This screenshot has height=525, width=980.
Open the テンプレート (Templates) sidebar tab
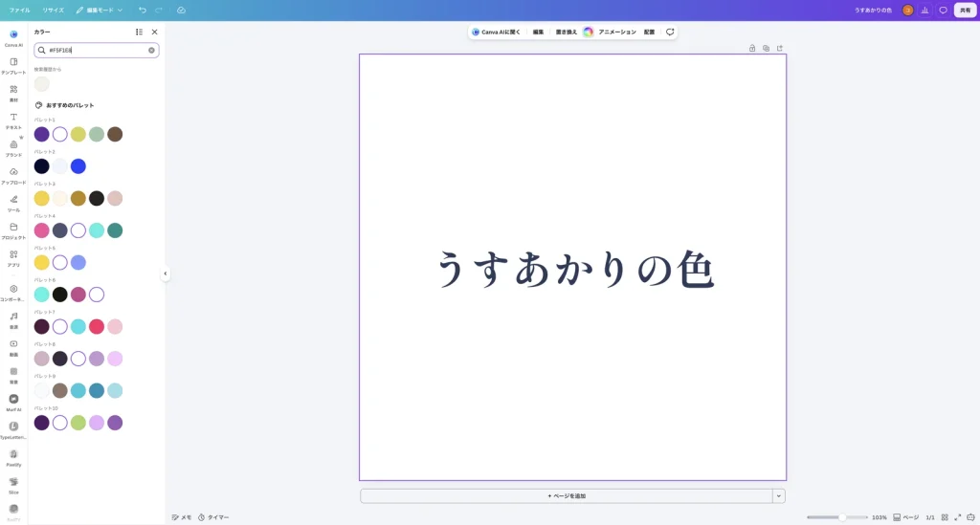click(13, 66)
